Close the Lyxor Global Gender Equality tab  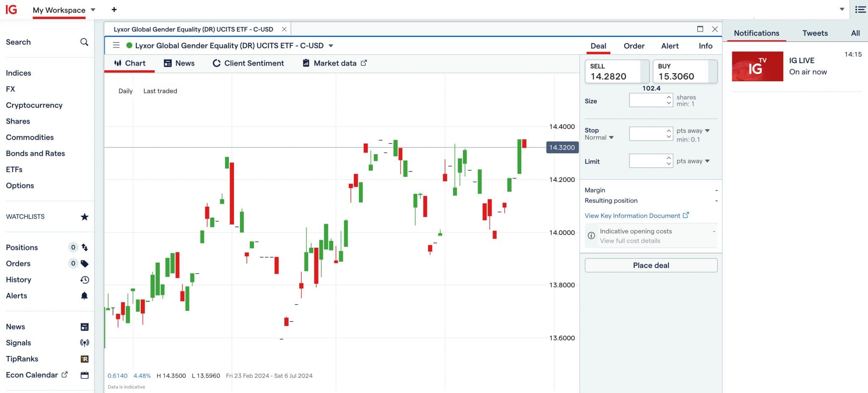click(284, 29)
